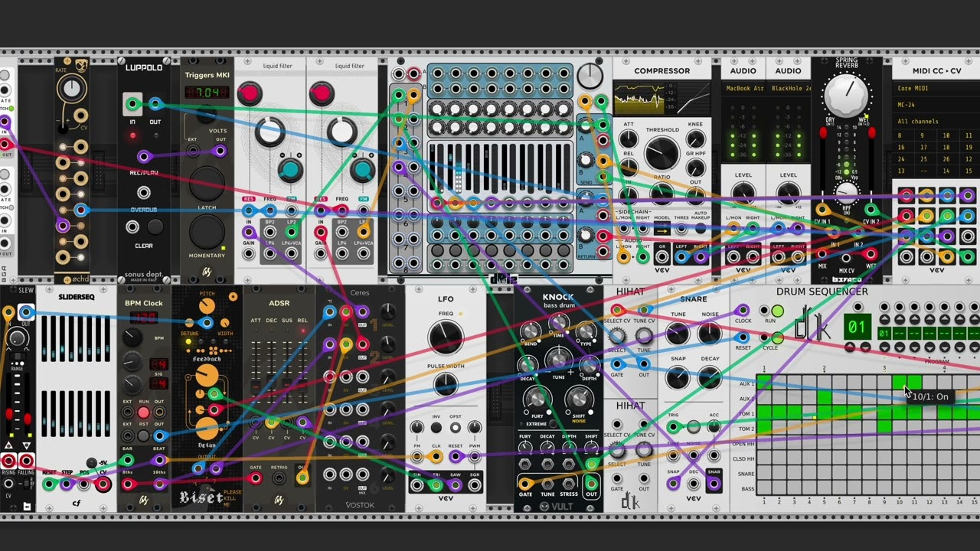Click the ADSR OUT jack
The image size is (980, 551).
pyautogui.click(x=302, y=479)
